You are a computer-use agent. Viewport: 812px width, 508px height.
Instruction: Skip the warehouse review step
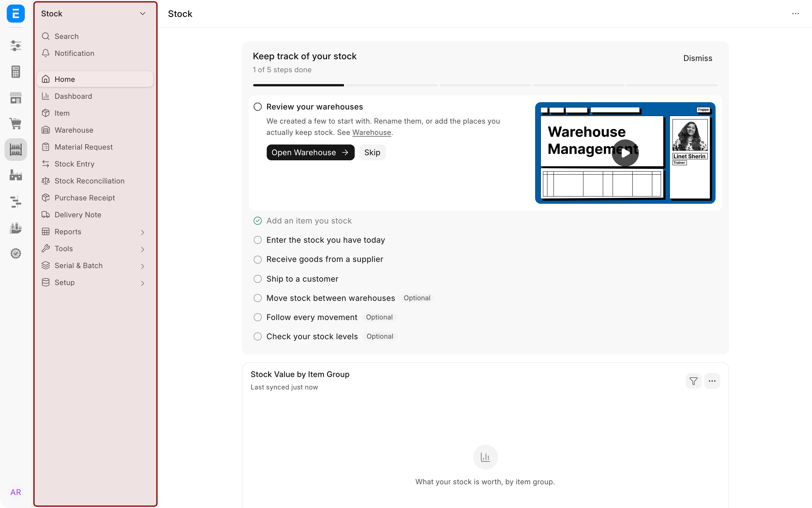click(372, 152)
